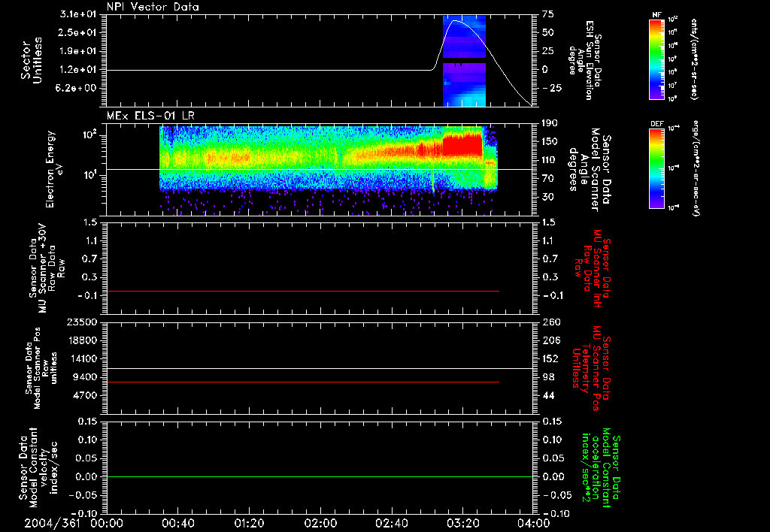Viewport: 770px width, 532px height.
Task: Click the green line in velocity panel
Action: pos(320,476)
